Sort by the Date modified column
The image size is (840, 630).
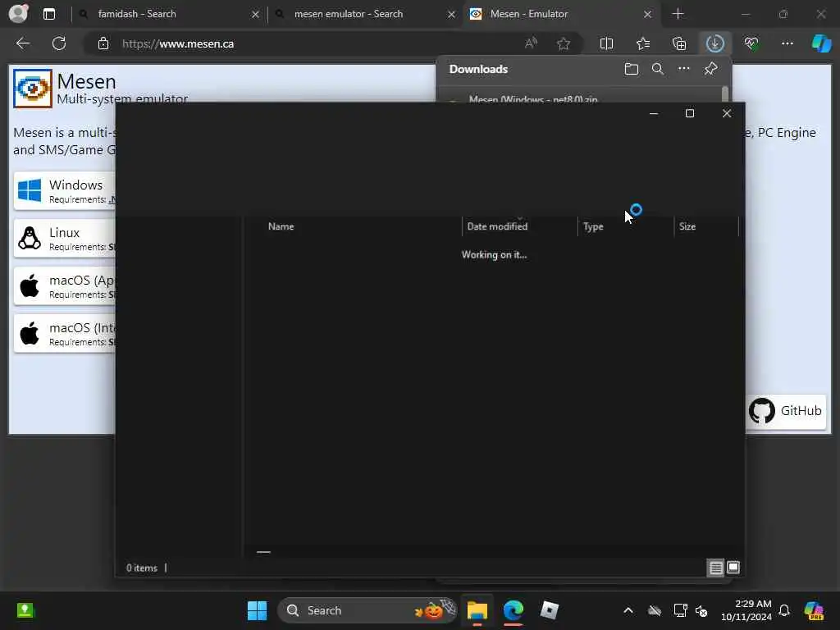coord(519,226)
